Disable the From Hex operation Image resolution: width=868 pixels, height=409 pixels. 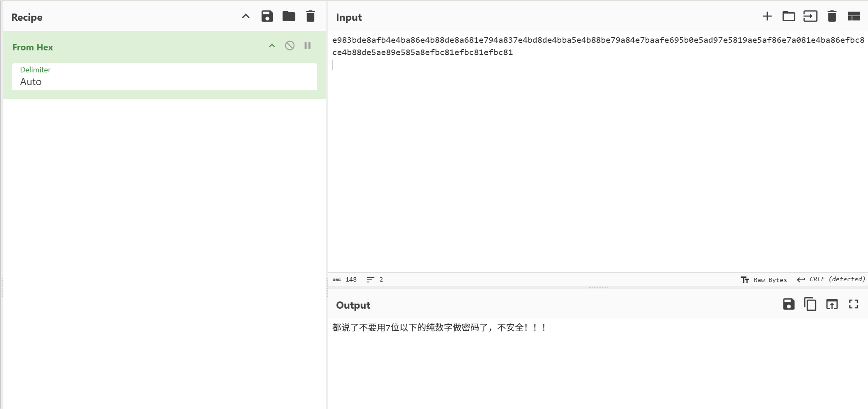click(x=290, y=46)
